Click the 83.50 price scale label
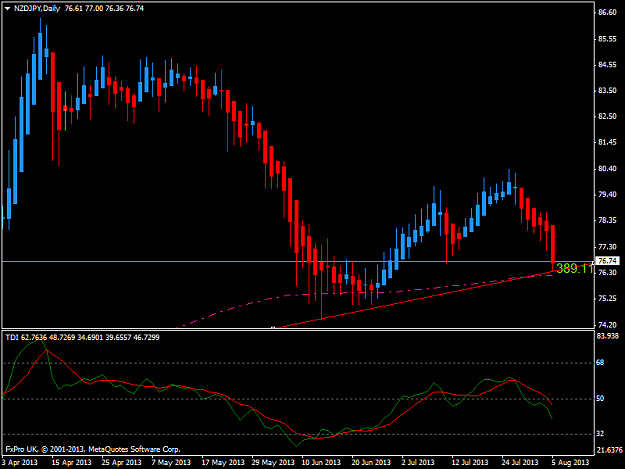 (x=607, y=90)
